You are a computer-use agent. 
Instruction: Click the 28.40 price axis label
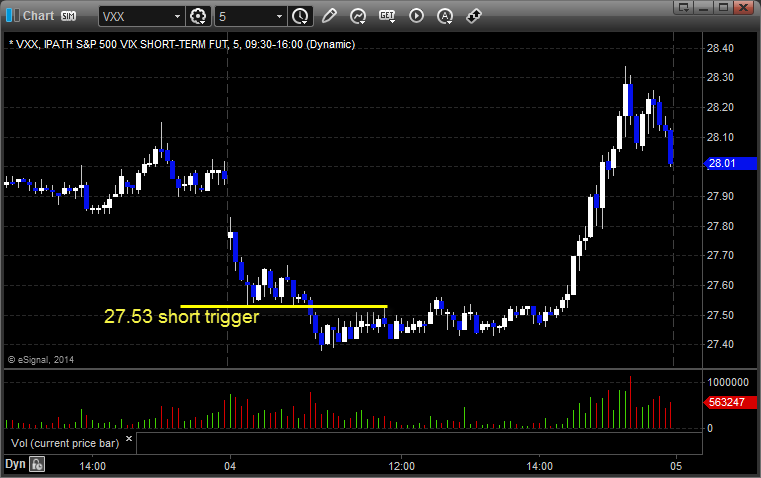pyautogui.click(x=720, y=48)
